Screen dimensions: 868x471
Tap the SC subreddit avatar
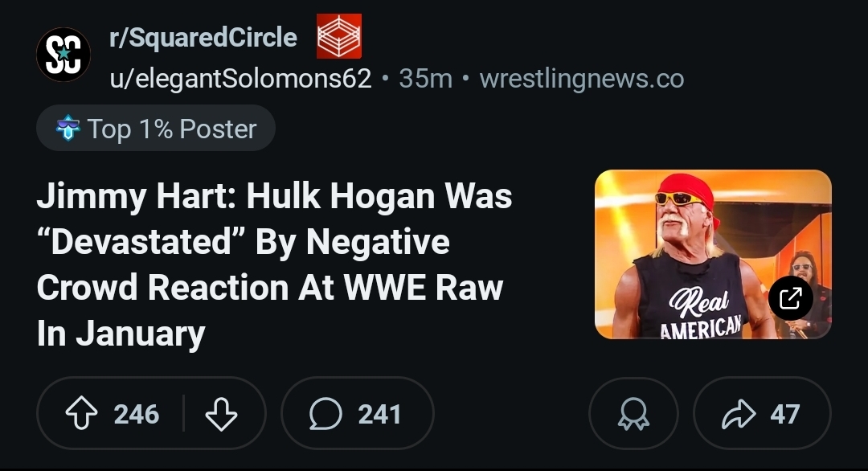(x=63, y=55)
